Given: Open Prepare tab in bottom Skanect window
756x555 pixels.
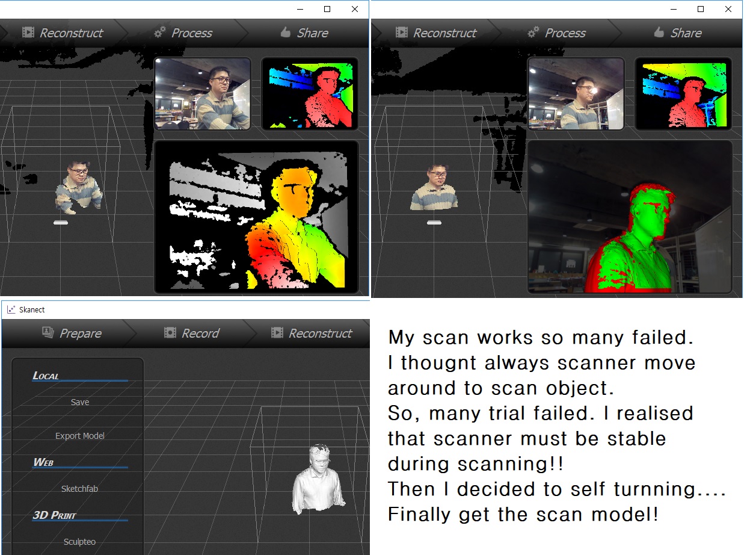Looking at the screenshot, I should [x=72, y=333].
